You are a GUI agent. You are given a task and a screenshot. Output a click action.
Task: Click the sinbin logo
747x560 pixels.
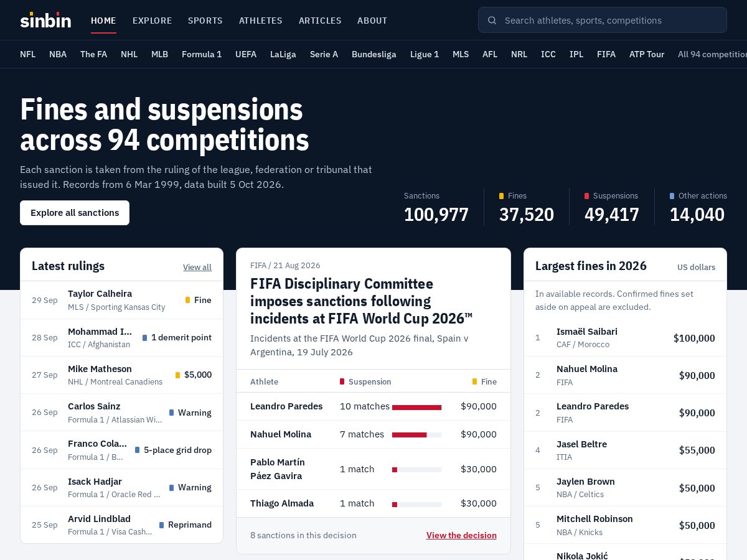pos(45,20)
